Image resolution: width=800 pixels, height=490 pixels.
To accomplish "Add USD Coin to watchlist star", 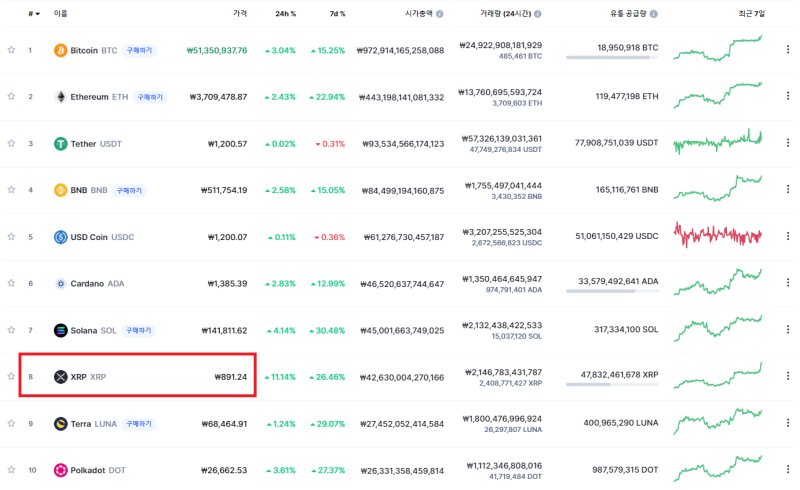I will tap(11, 237).
